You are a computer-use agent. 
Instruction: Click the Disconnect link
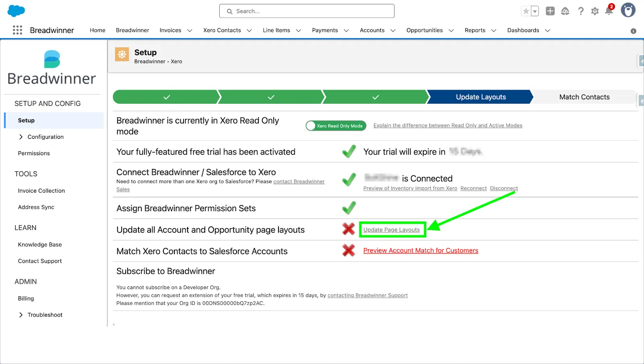pos(504,188)
